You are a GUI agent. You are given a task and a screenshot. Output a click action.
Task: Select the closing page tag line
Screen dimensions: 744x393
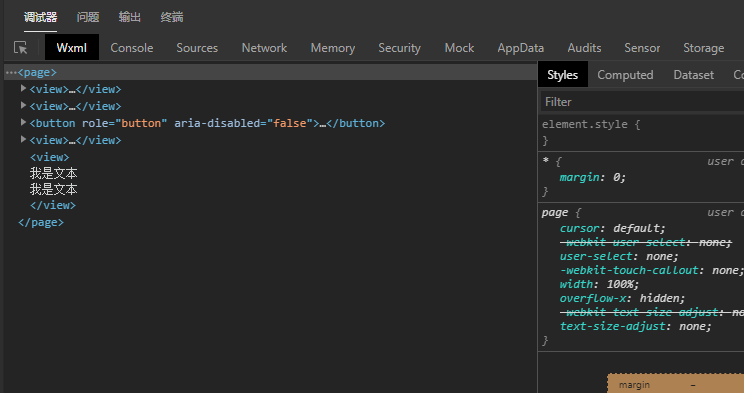(41, 222)
